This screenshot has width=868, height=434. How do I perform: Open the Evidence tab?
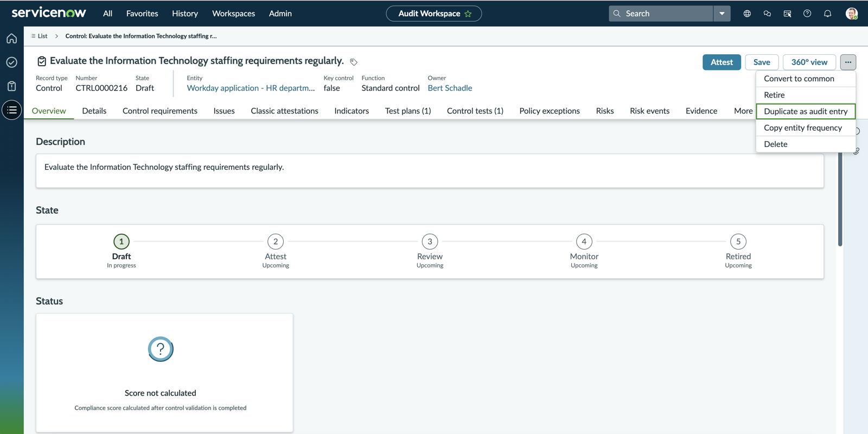click(701, 111)
